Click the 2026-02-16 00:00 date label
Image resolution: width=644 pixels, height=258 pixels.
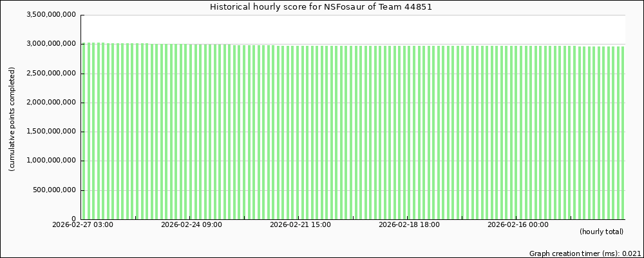coord(518,225)
